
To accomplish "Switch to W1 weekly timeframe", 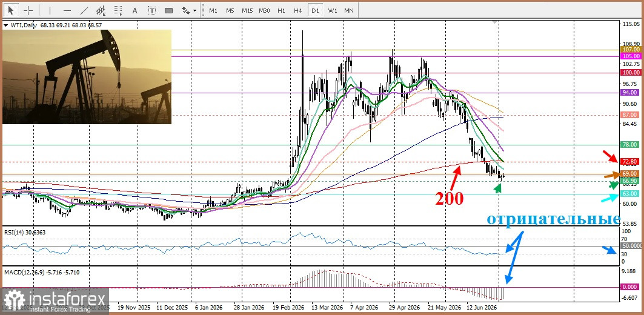I will point(332,10).
